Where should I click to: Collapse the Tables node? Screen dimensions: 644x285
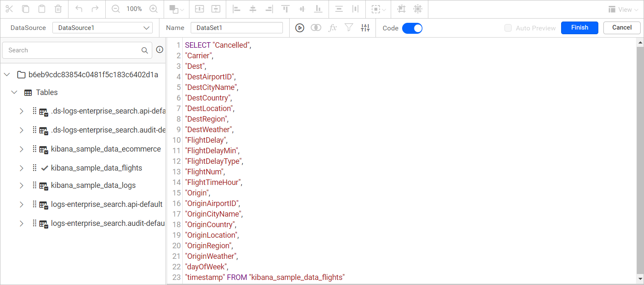pyautogui.click(x=14, y=92)
